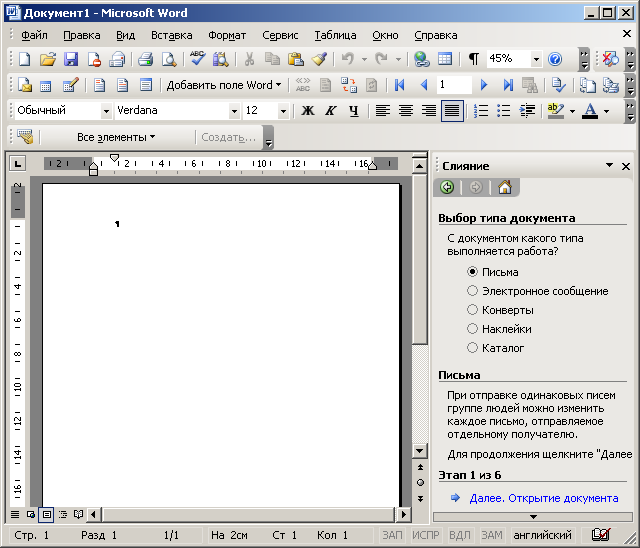Toggle underline Ч formatting

pyautogui.click(x=354, y=111)
